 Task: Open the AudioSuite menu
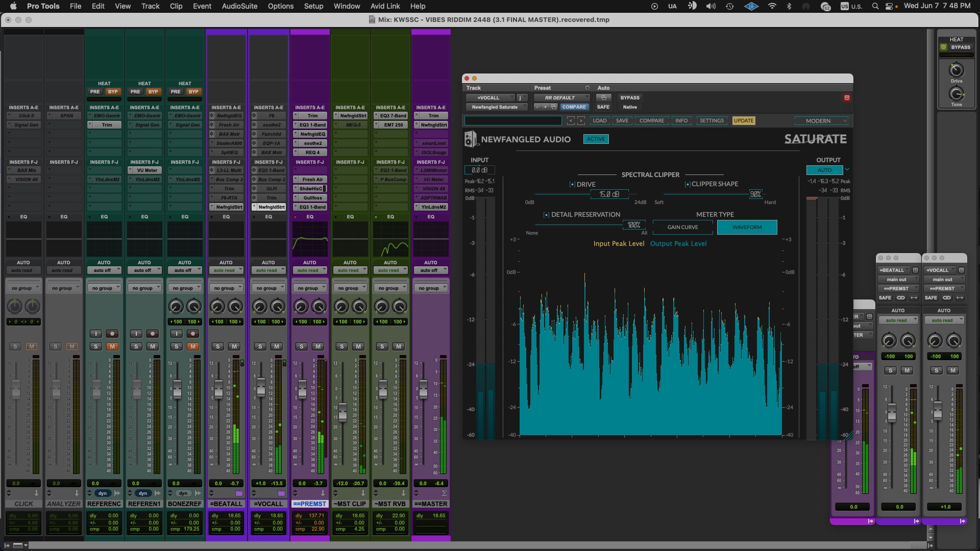coord(239,6)
